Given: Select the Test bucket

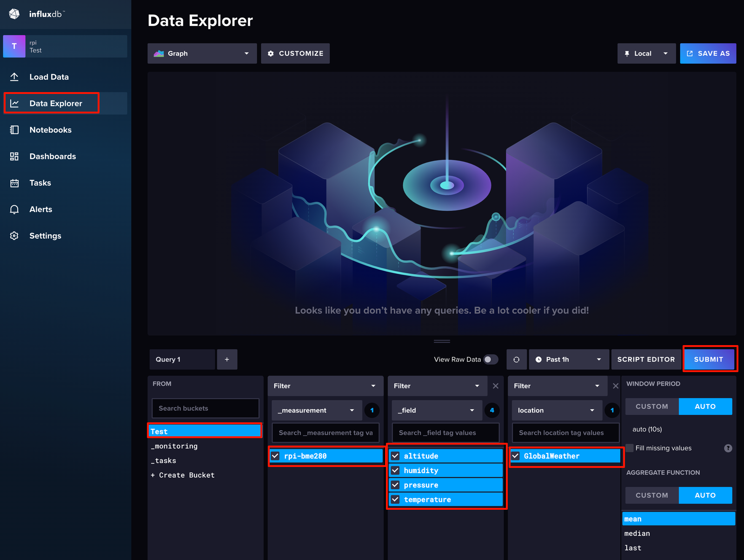Looking at the screenshot, I should tap(205, 432).
